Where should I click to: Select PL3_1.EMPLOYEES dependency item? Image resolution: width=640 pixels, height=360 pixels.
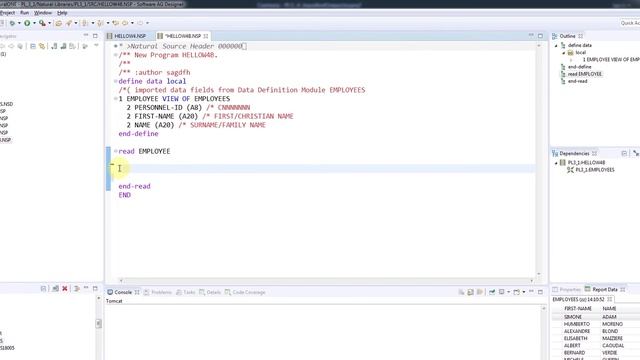594,170
